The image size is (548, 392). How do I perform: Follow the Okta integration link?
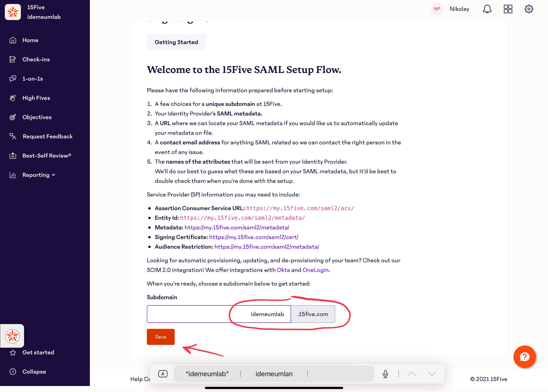283,270
